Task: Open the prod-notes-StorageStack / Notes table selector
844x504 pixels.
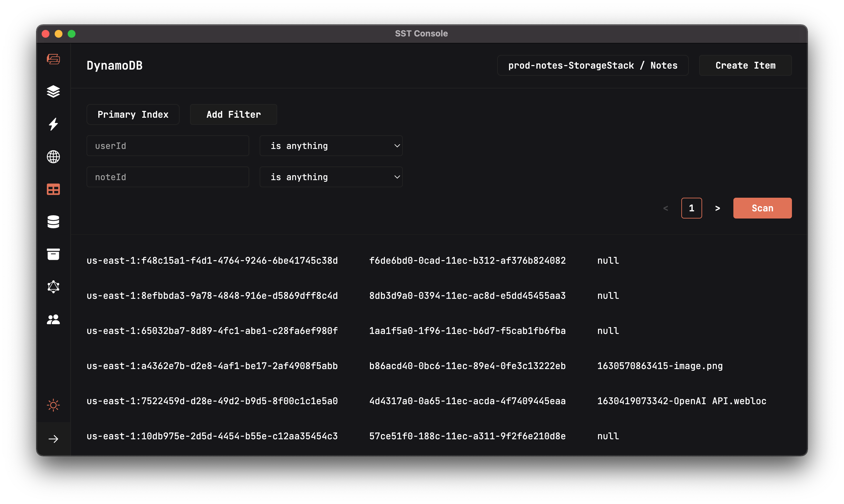Action: pos(592,65)
